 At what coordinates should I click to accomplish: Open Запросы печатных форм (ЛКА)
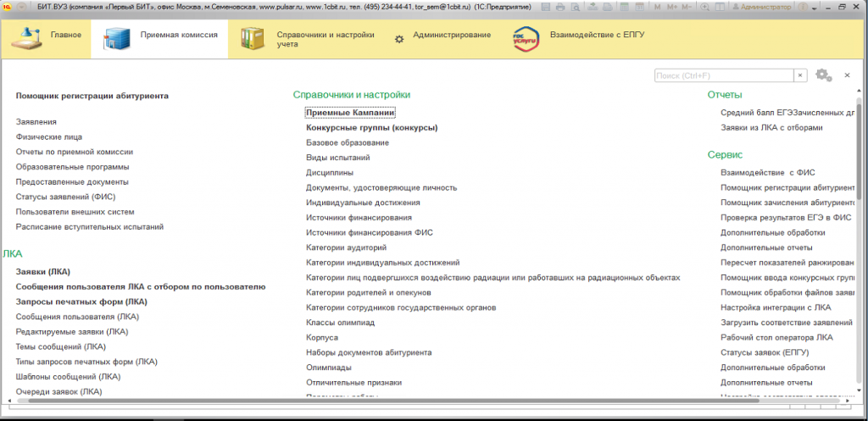point(81,302)
